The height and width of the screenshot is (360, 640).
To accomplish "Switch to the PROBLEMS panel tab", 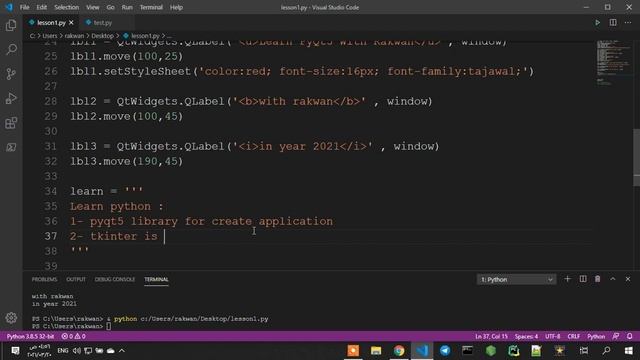I will pyautogui.click(x=44, y=280).
